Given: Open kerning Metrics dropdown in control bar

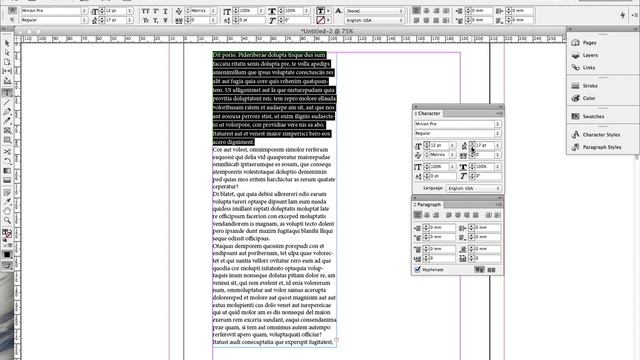Looking at the screenshot, I should [x=213, y=11].
